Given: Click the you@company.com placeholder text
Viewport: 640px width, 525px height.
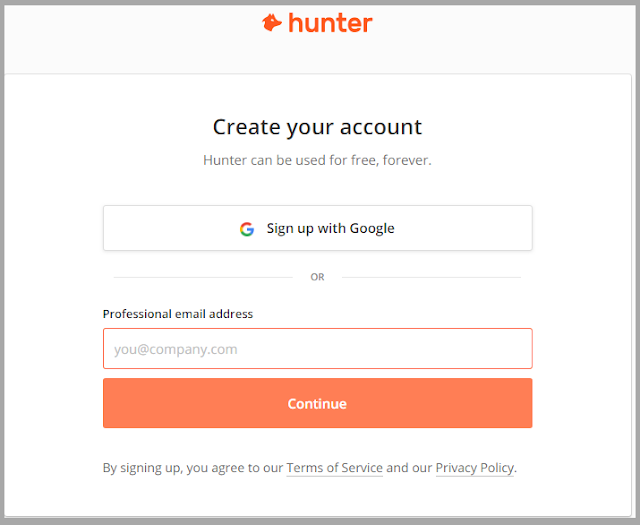Looking at the screenshot, I should [x=176, y=349].
